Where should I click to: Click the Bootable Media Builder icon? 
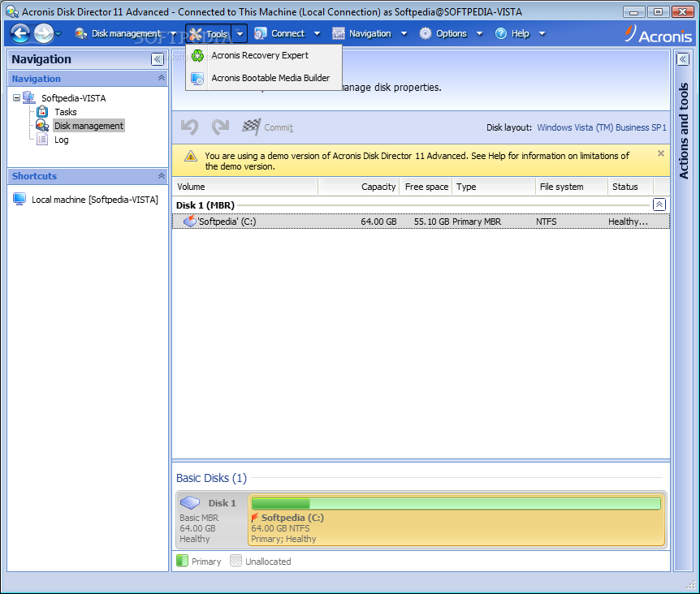pyautogui.click(x=197, y=79)
